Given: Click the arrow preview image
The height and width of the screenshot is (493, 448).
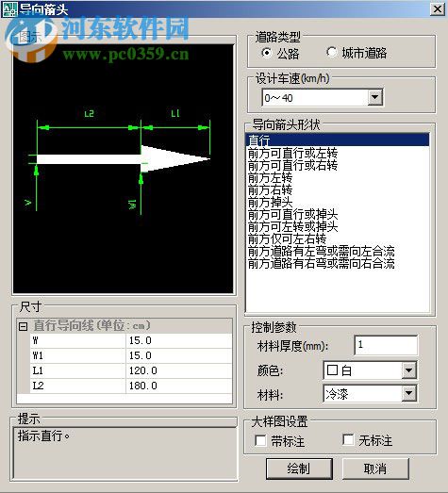Looking at the screenshot, I should (x=124, y=169).
